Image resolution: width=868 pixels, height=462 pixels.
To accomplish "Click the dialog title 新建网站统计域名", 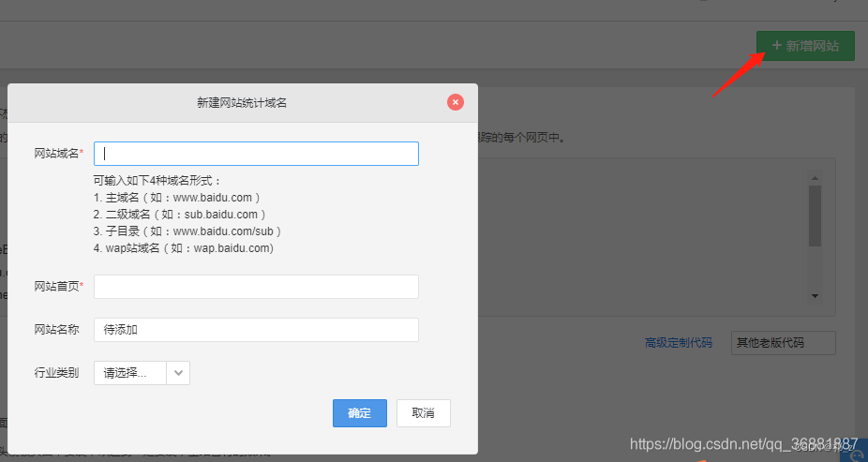I will pyautogui.click(x=242, y=102).
